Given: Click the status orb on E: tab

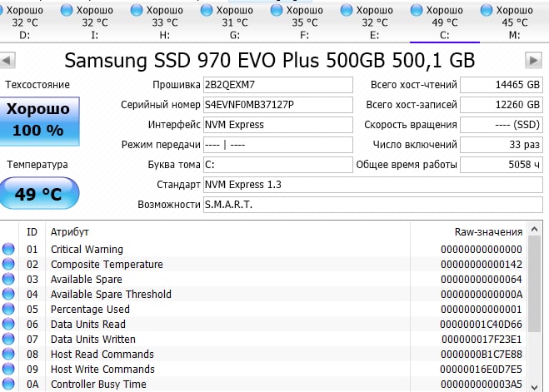Looking at the screenshot, I should coord(347,10).
